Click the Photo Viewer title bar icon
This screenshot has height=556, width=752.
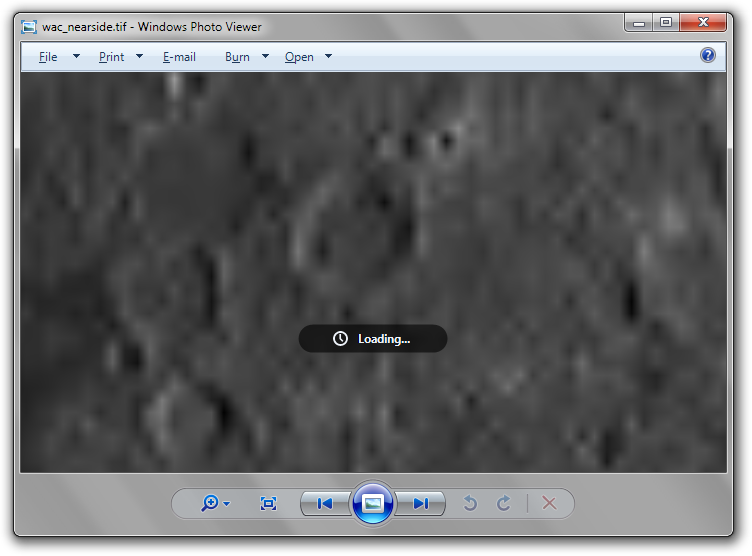[29, 27]
